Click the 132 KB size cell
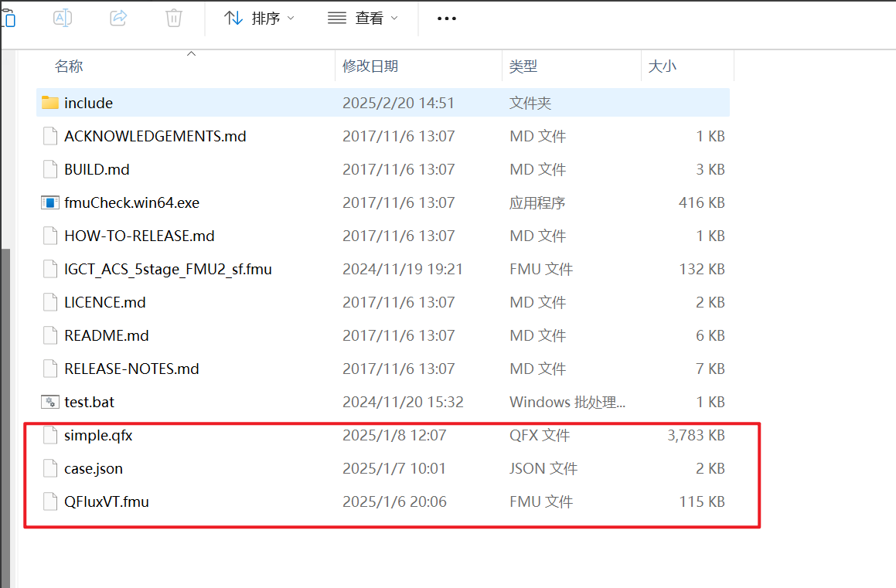 coord(702,269)
